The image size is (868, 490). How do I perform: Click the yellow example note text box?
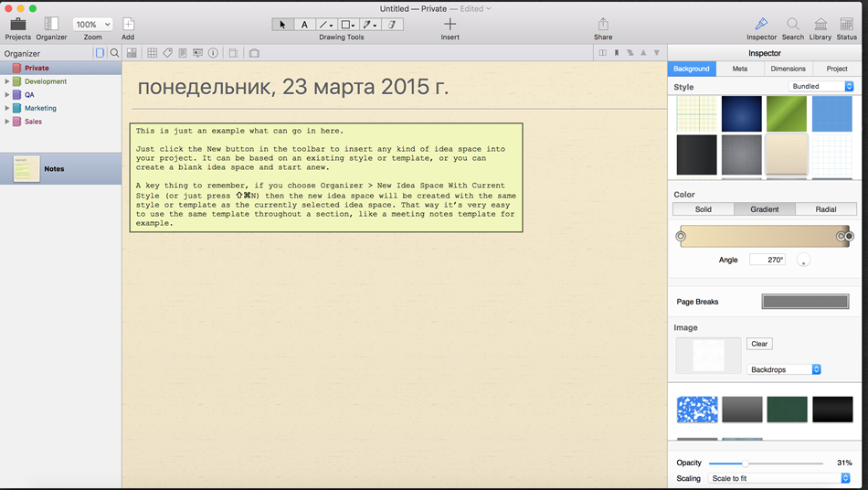tap(326, 177)
